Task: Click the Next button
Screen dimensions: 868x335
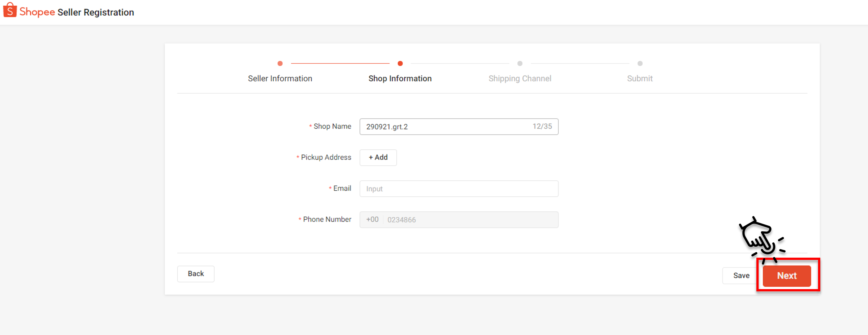Action: (787, 275)
